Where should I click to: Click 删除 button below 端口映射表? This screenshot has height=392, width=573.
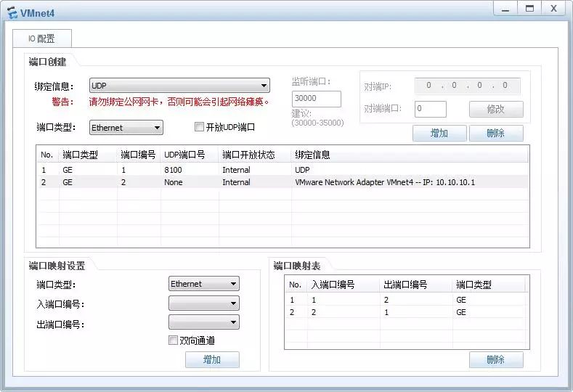[496, 359]
